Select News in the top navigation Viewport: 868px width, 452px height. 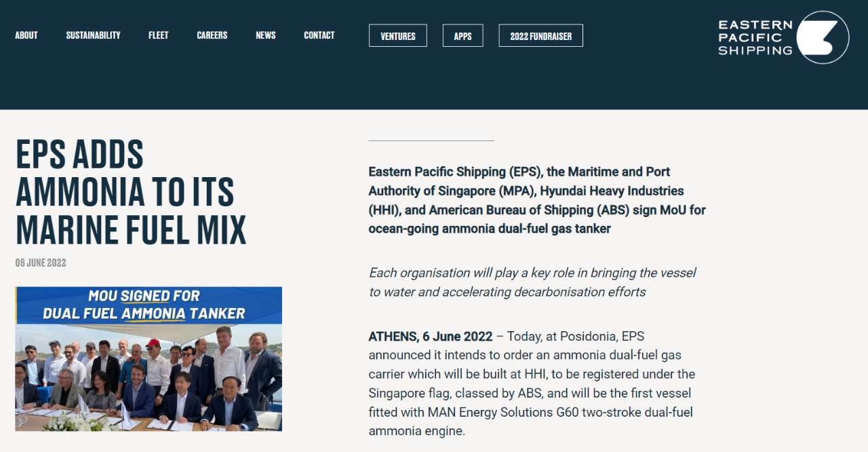[266, 35]
